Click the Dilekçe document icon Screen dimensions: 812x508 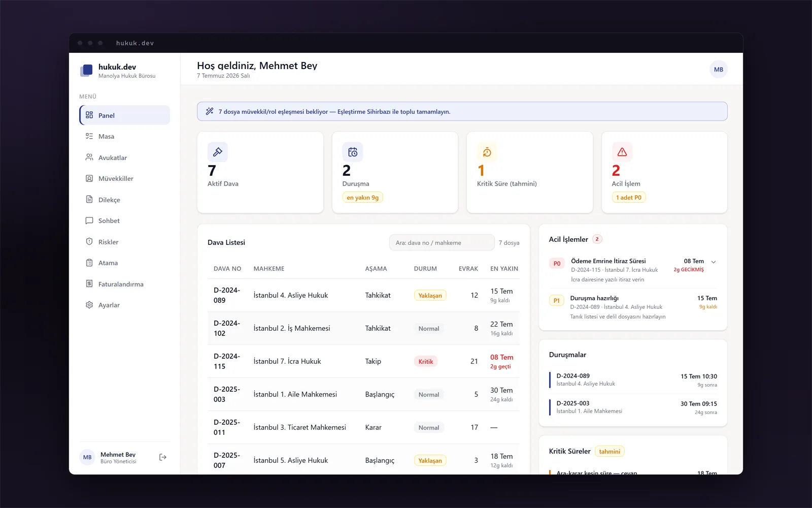pos(89,200)
